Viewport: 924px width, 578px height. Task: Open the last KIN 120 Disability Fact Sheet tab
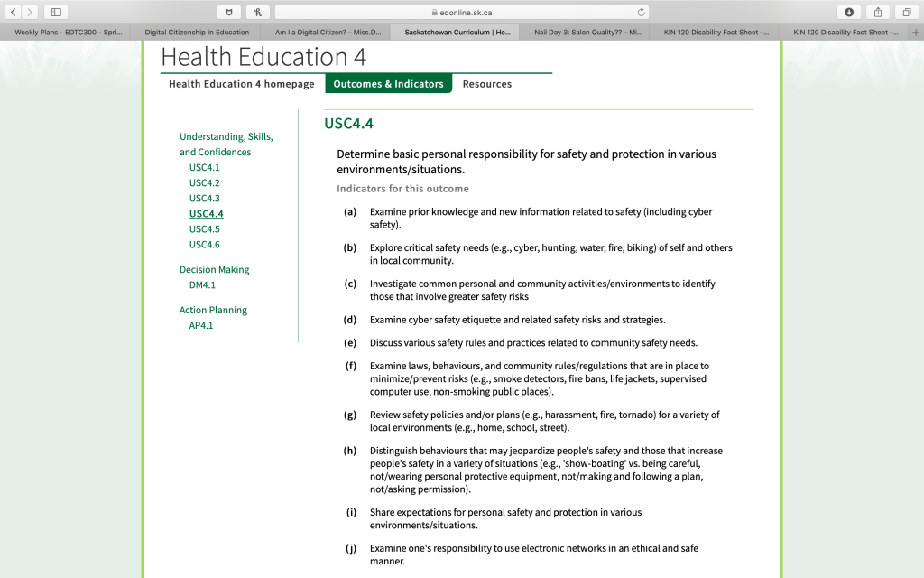[x=845, y=33]
